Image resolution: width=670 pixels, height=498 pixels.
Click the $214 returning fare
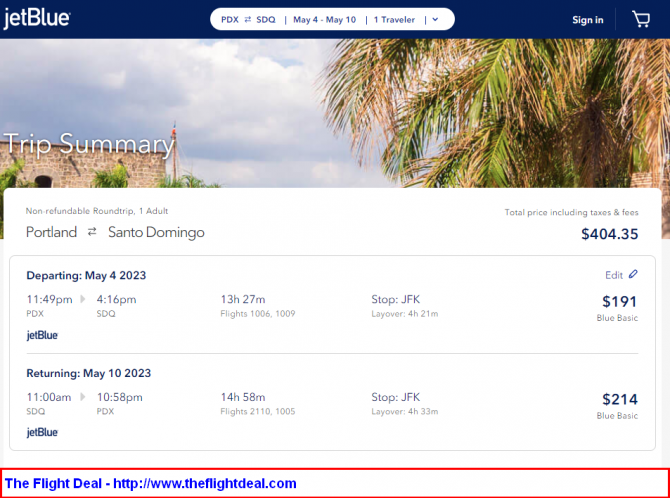point(620,399)
